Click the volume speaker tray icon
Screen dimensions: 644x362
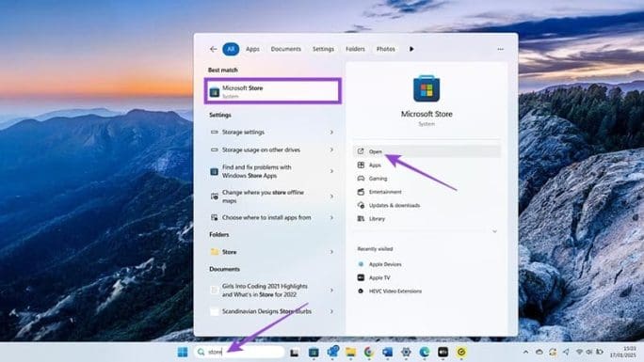click(x=589, y=353)
